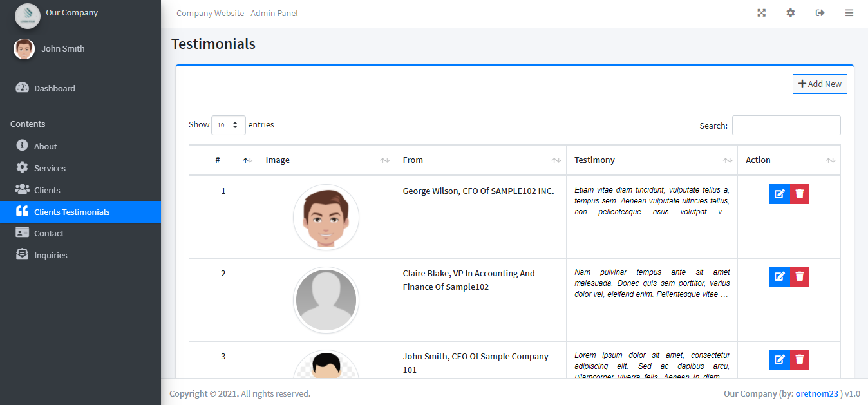868x405 pixels.
Task: Edit George Wilson's testimonial with the pencil icon
Action: pos(779,194)
